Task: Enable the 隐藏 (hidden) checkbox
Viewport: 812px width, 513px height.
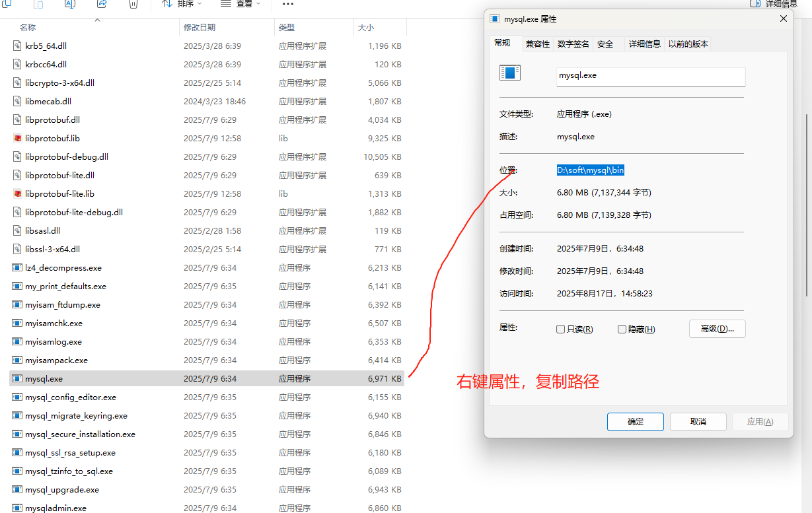Action: [x=622, y=329]
